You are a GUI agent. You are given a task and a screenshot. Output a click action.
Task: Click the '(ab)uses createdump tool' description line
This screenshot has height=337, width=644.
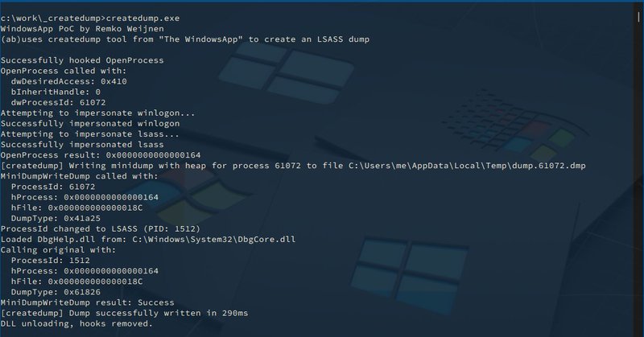(185, 39)
